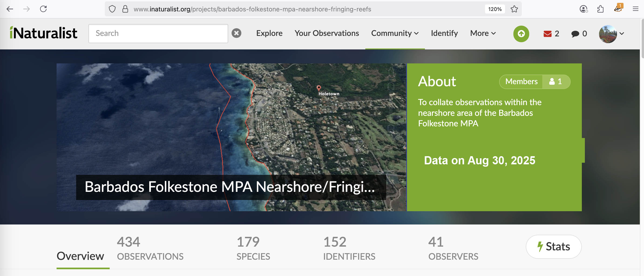View site security lock information

125,9
